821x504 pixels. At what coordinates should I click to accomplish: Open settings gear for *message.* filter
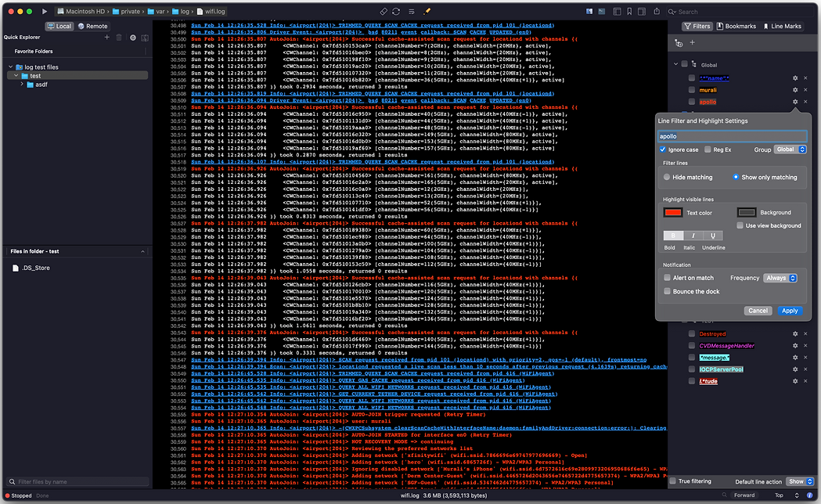click(795, 358)
